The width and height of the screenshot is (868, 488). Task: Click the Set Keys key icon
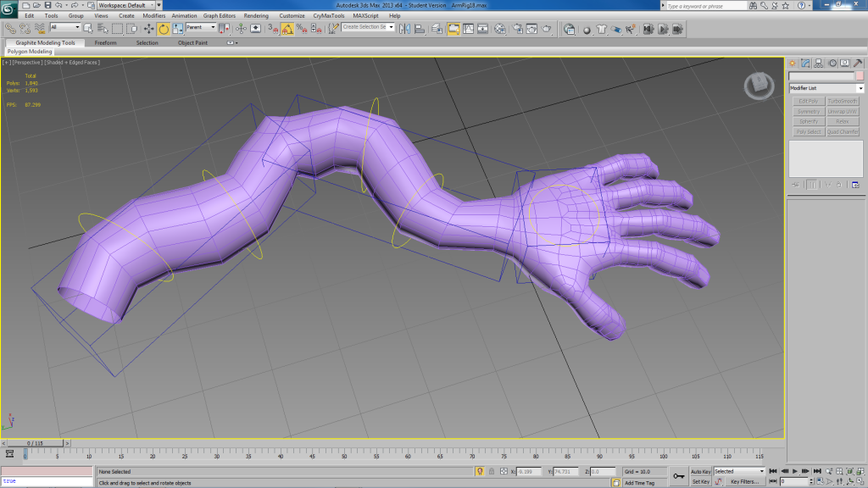[678, 476]
